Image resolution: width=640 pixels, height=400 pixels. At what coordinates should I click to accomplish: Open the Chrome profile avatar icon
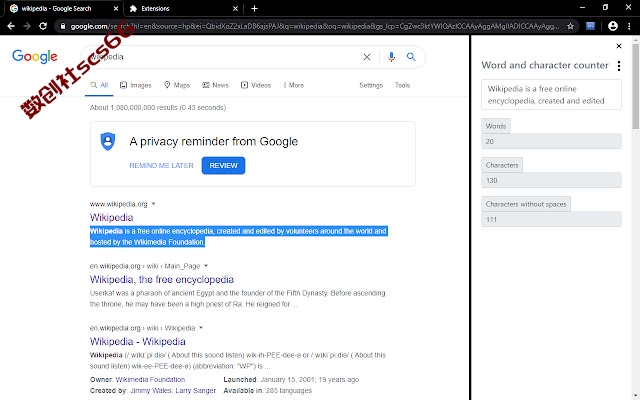coord(613,26)
